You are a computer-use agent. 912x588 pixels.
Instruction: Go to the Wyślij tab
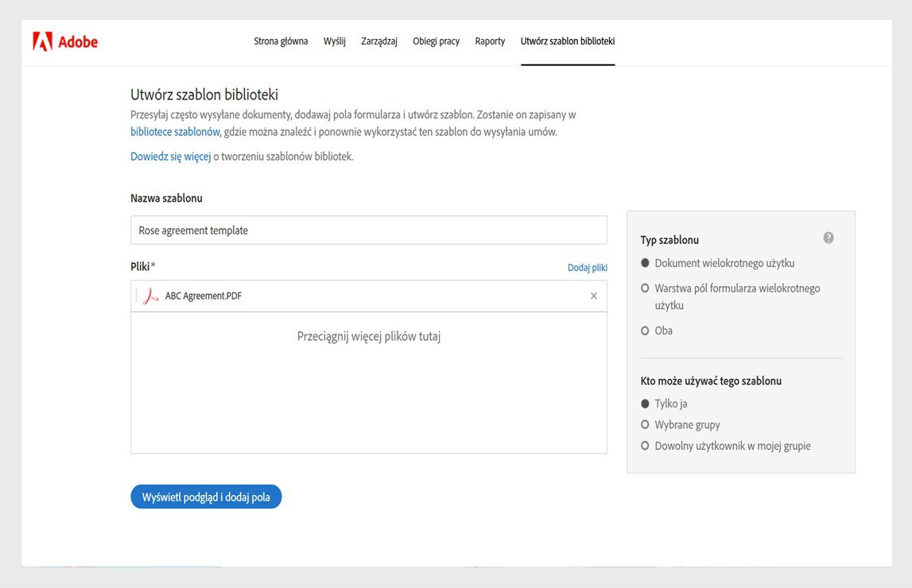tap(334, 41)
